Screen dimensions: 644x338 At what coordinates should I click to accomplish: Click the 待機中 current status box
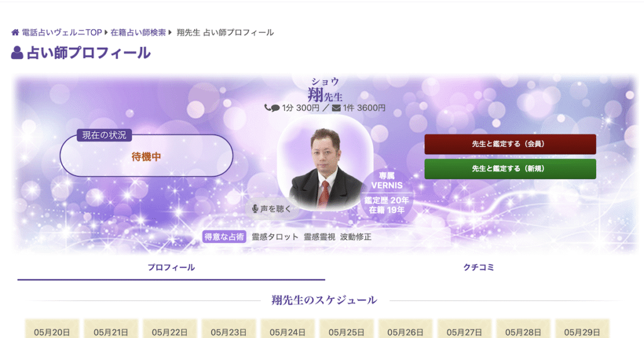146,156
